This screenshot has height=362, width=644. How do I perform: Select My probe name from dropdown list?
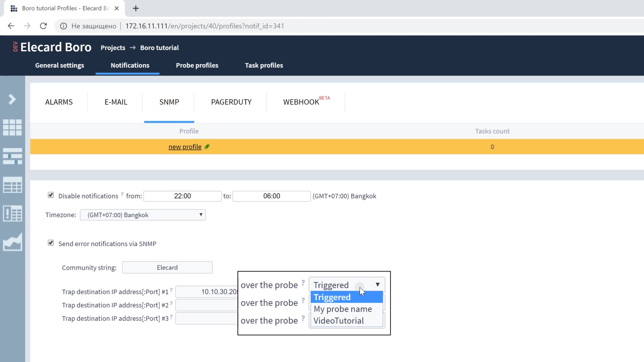[x=343, y=308]
